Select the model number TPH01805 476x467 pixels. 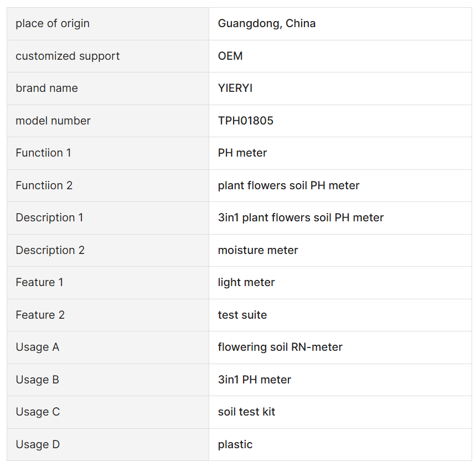(x=246, y=121)
